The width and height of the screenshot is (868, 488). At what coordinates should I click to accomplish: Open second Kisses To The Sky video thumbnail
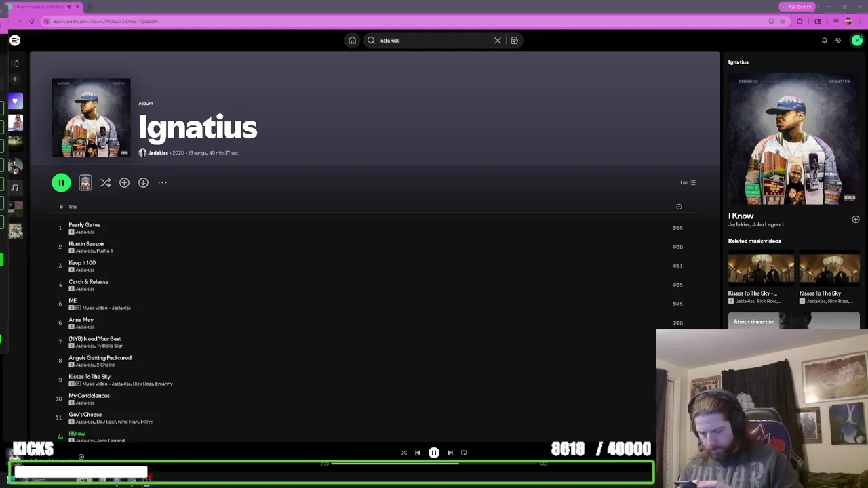[x=829, y=268]
